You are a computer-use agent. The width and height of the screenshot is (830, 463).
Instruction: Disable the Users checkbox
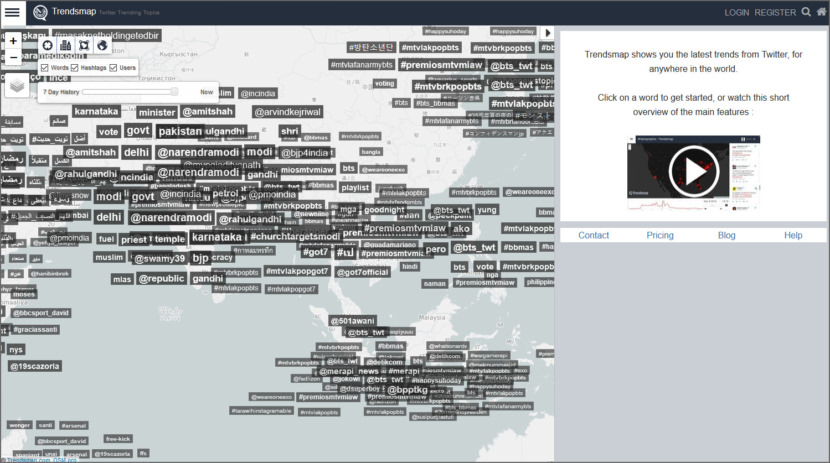coord(113,68)
